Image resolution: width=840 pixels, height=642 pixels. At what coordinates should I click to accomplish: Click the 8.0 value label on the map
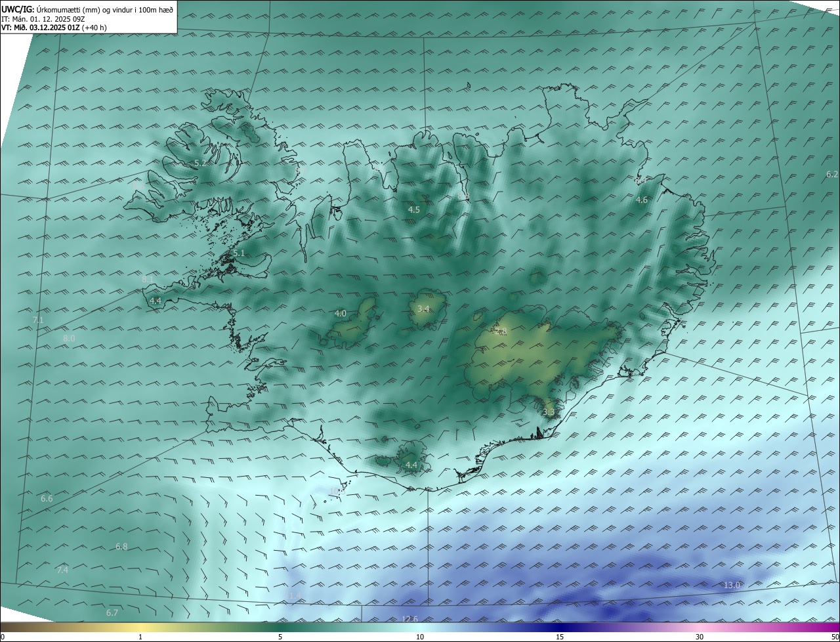pyautogui.click(x=69, y=338)
